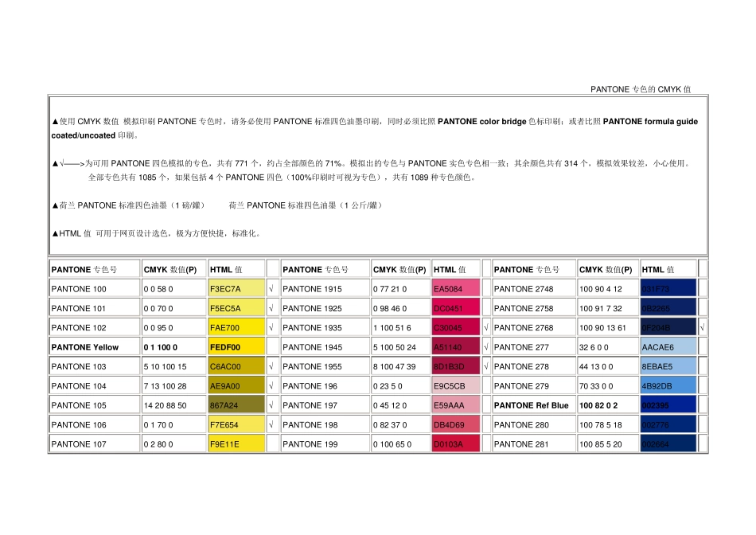Toggle the checkmark beside PANTONE 2768's HTML value
This screenshot has height=535, width=756.
point(703,328)
